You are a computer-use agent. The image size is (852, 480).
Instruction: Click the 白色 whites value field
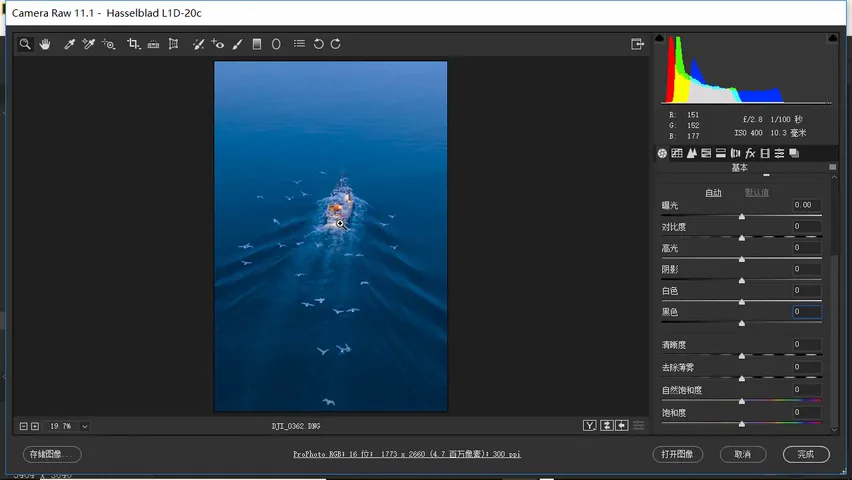[806, 290]
